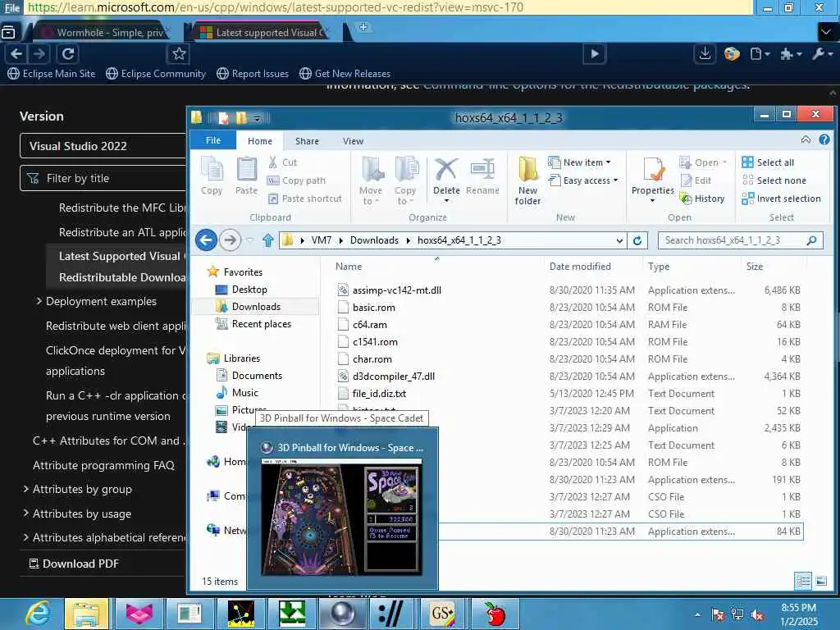This screenshot has height=630, width=840.
Task: Open the Eclipse Main Site bookmark
Action: tap(51, 73)
